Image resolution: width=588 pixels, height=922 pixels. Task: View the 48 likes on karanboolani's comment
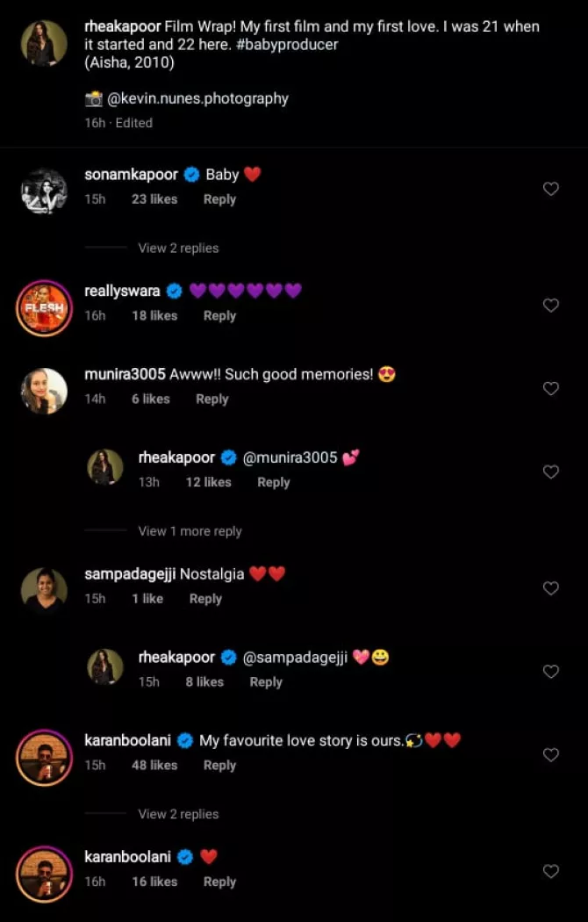pyautogui.click(x=154, y=766)
